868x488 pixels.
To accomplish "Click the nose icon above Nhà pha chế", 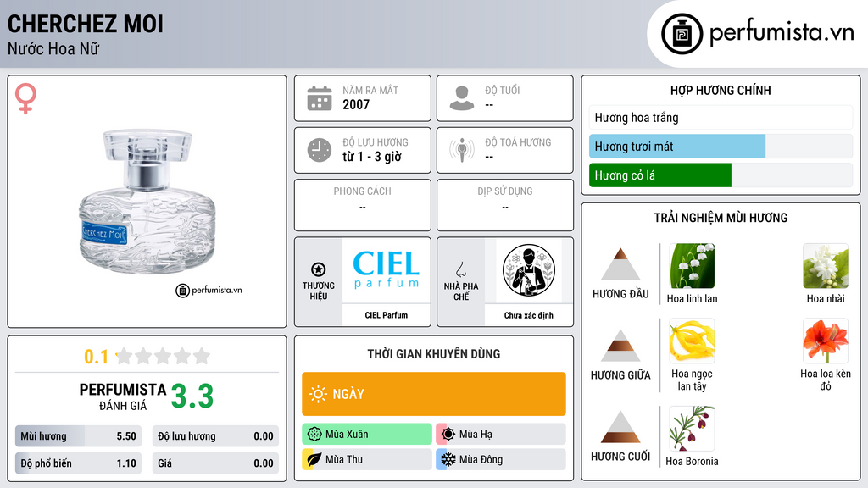I will point(460,270).
